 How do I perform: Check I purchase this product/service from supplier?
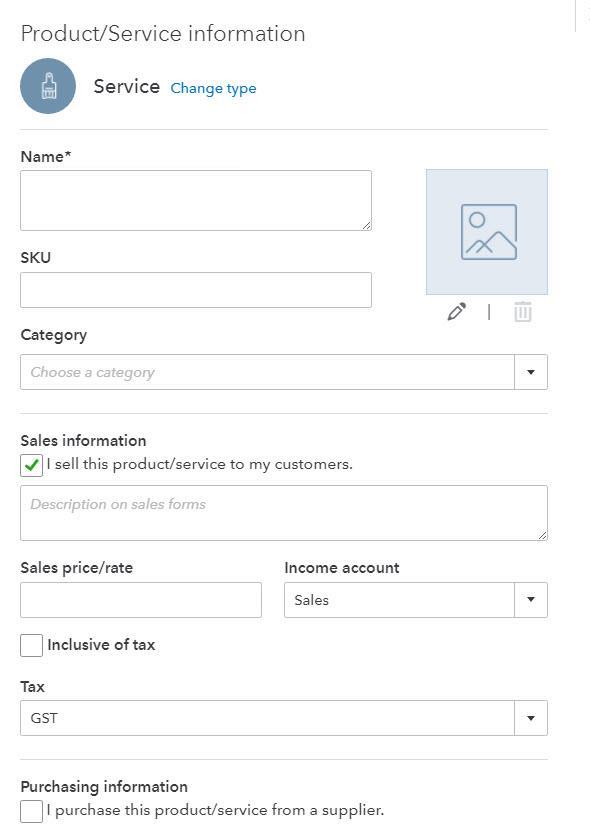32,811
